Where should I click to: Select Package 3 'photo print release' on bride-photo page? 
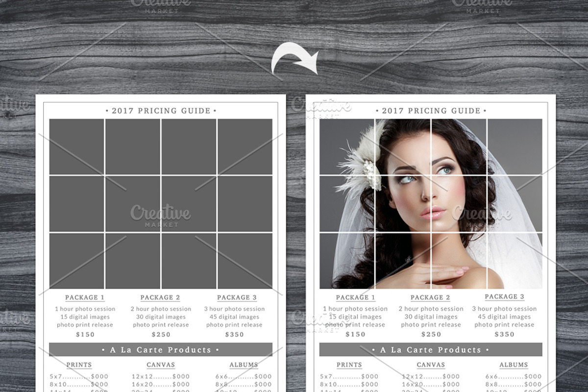click(504, 325)
